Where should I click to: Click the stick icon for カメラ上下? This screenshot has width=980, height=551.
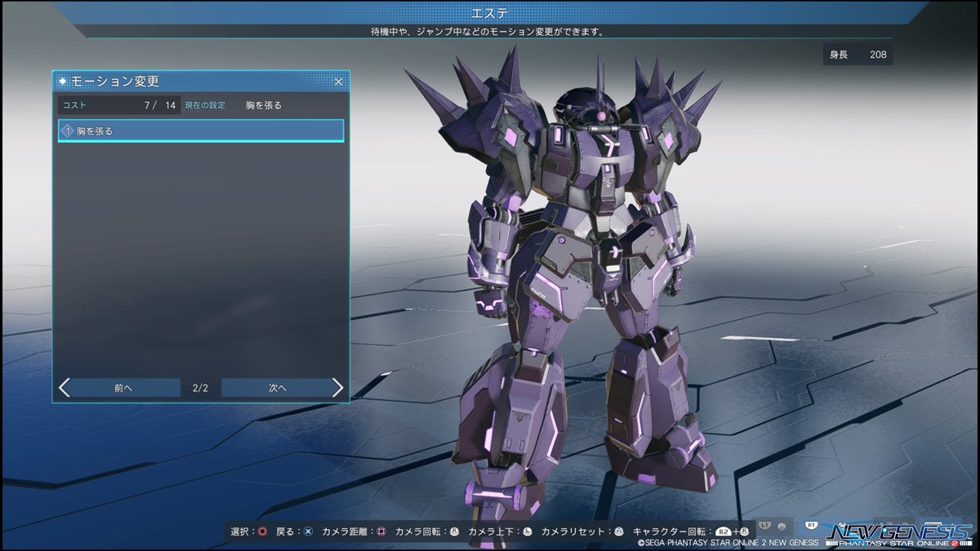tap(528, 531)
